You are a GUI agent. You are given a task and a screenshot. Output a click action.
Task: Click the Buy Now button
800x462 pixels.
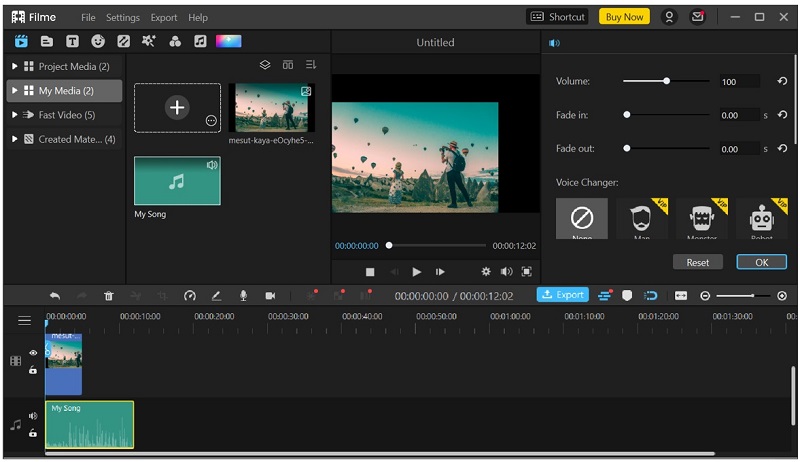pyautogui.click(x=624, y=17)
